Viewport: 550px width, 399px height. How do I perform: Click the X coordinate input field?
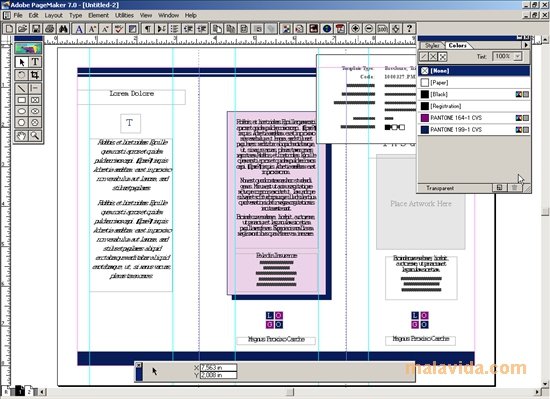[218, 367]
